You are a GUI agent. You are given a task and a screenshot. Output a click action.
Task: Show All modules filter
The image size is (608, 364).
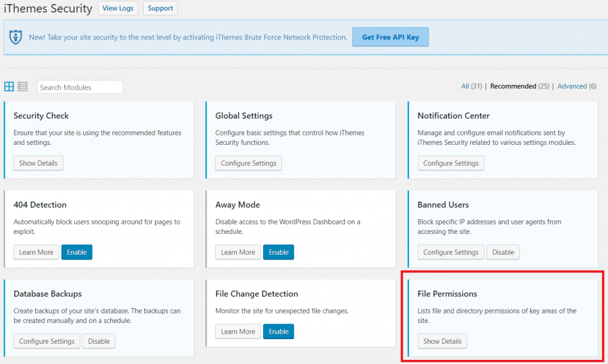click(x=465, y=86)
